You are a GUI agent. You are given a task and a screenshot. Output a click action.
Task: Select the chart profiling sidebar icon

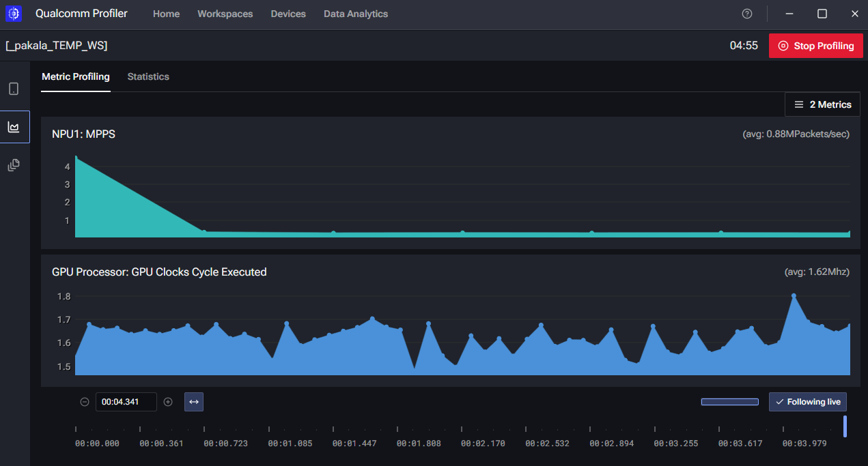click(x=14, y=127)
